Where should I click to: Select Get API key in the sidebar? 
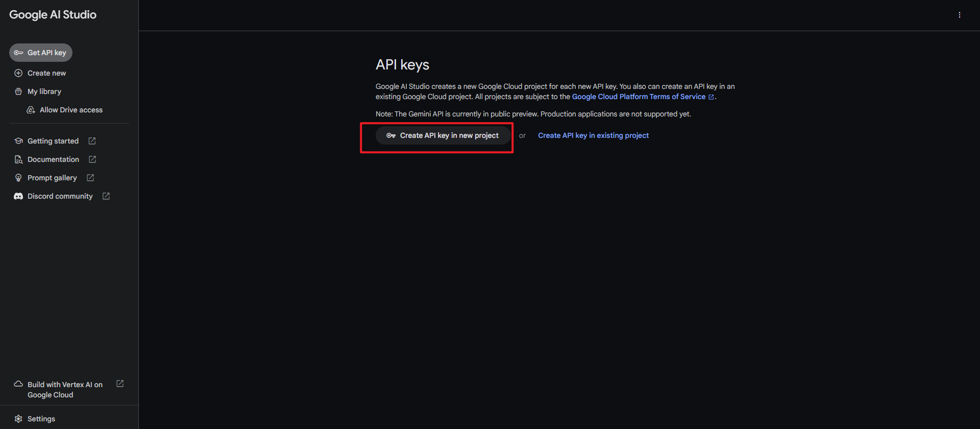(x=41, y=53)
